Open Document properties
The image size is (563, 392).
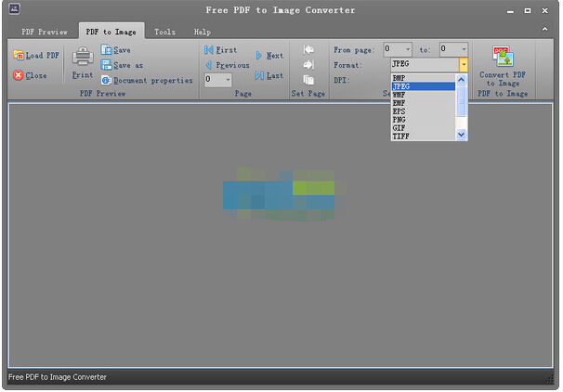click(x=147, y=81)
